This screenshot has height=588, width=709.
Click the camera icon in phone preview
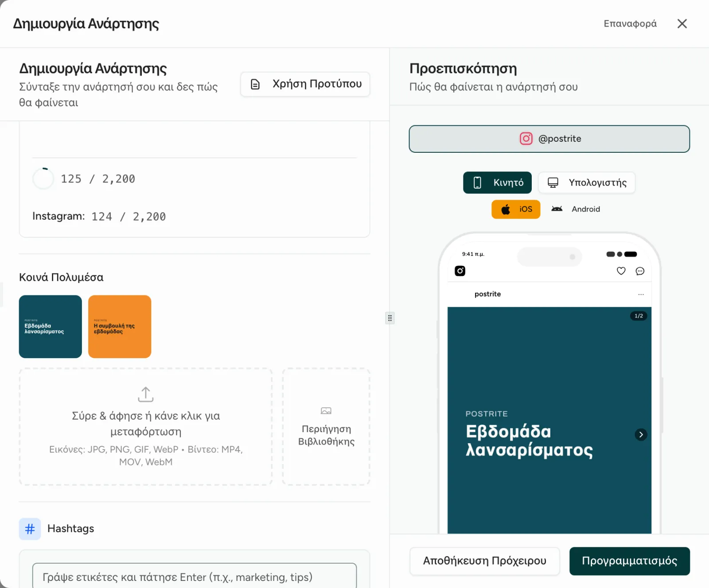tap(460, 271)
